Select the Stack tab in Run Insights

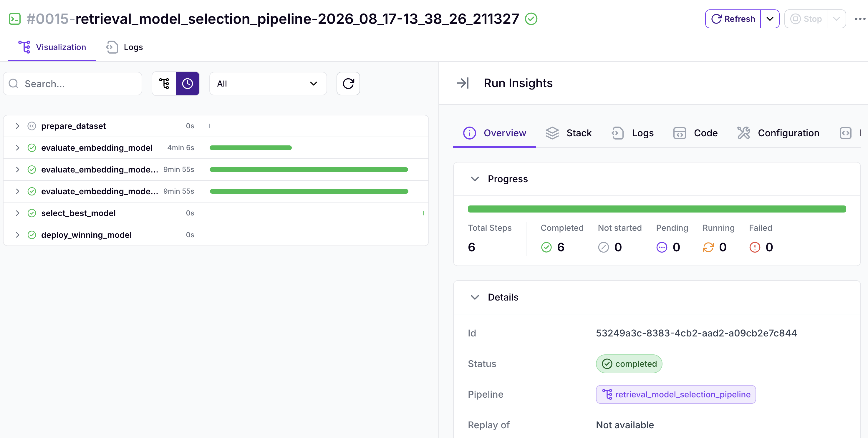[x=569, y=133]
